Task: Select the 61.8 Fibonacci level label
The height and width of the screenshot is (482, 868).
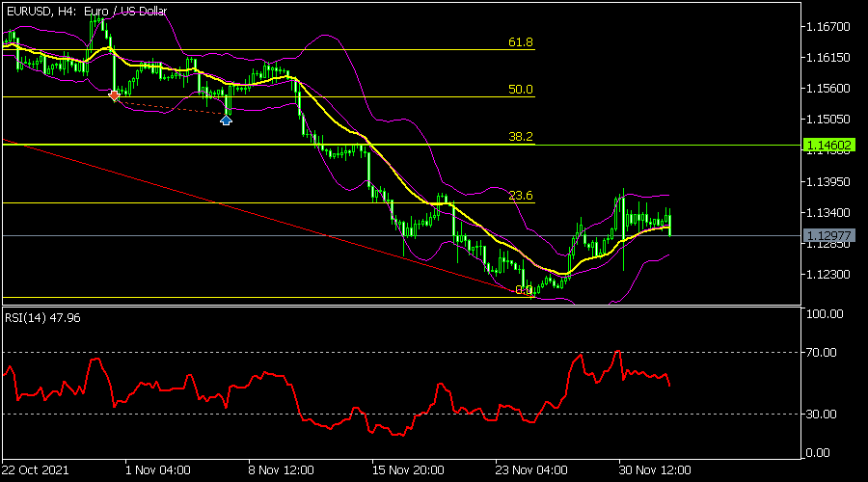Action: pos(521,42)
